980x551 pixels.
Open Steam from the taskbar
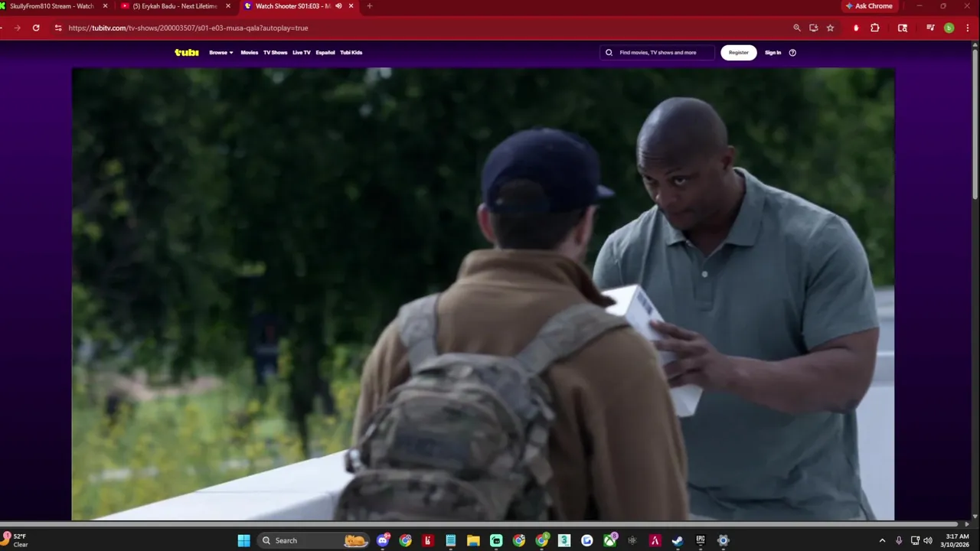click(678, 540)
